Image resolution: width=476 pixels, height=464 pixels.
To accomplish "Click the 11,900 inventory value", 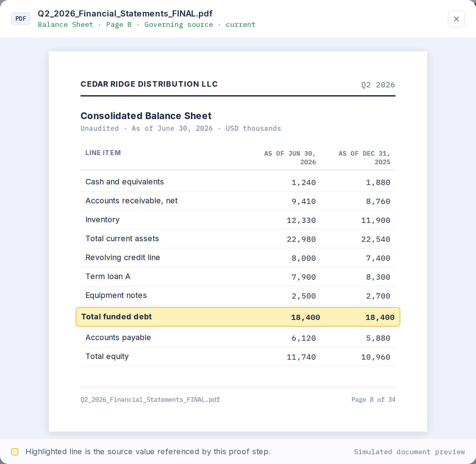I will [x=376, y=220].
